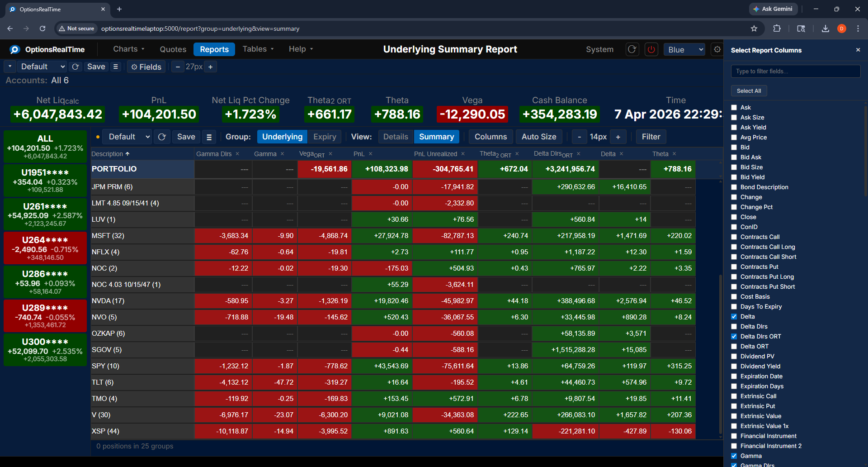Open a new browser tab
The height and width of the screenshot is (467, 868).
pyautogui.click(x=119, y=9)
